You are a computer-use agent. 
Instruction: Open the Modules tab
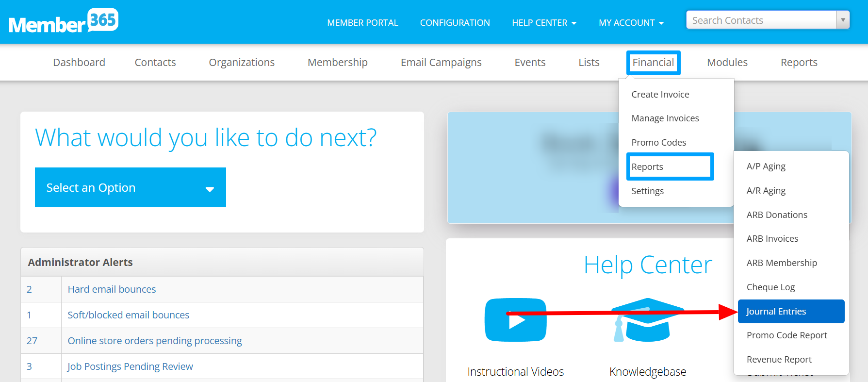pos(727,62)
